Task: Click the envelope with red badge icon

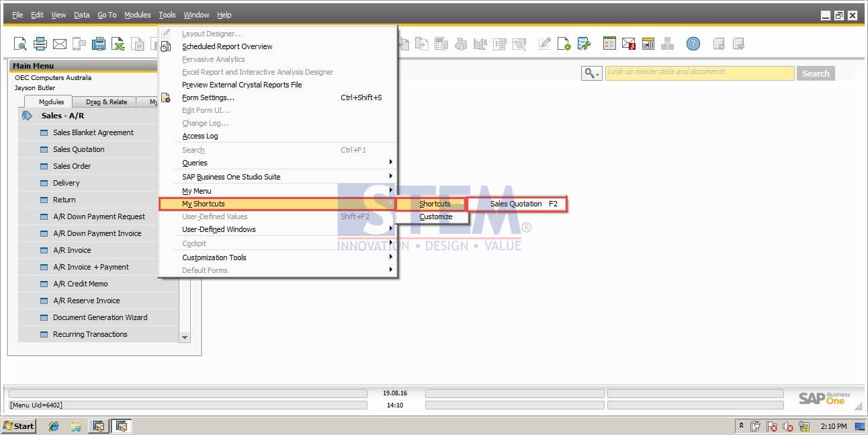Action: (x=629, y=44)
